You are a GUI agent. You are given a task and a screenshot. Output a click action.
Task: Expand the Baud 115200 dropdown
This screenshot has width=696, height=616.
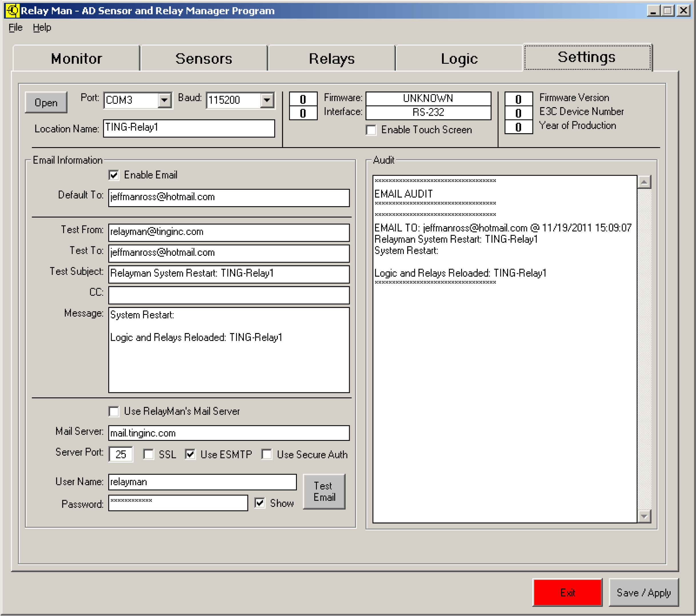pyautogui.click(x=267, y=100)
